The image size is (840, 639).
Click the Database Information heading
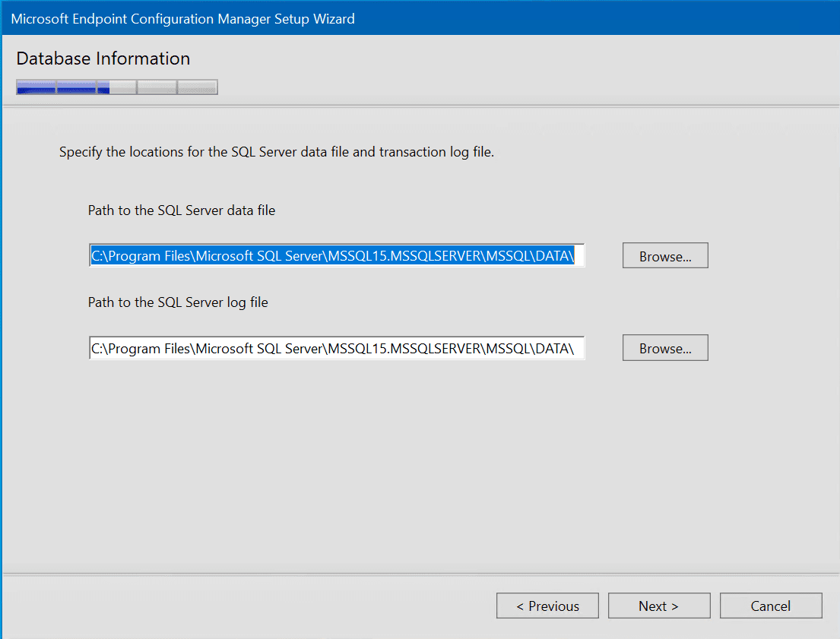point(103,59)
